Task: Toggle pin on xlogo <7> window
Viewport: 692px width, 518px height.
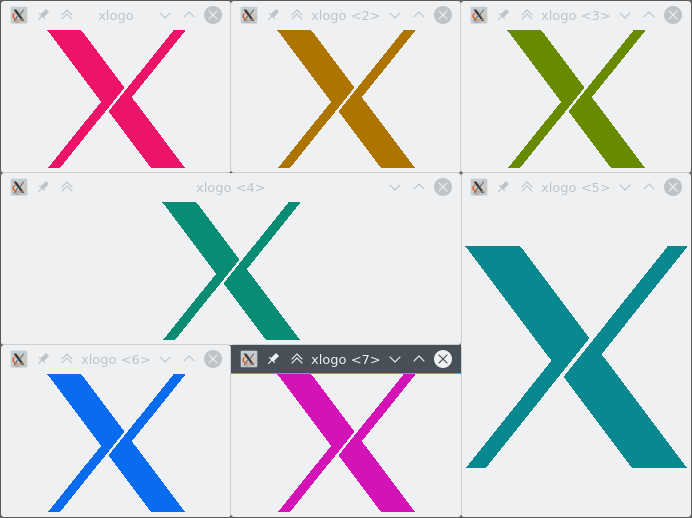Action: coord(273,359)
